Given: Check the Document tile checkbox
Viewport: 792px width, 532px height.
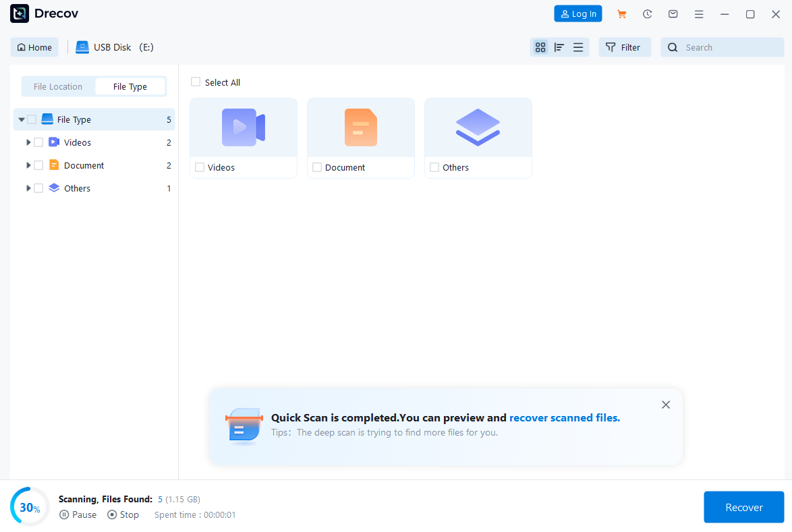Looking at the screenshot, I should pyautogui.click(x=317, y=167).
